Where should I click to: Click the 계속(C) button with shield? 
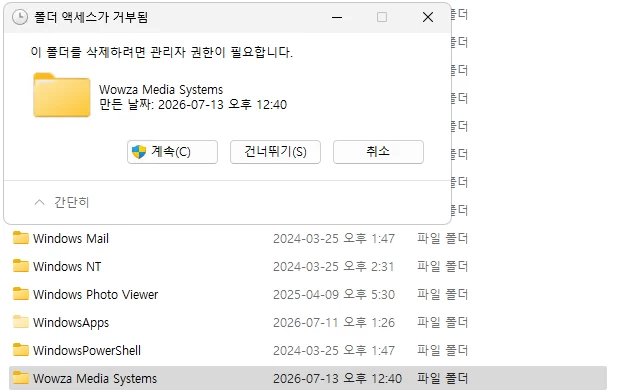tap(172, 152)
